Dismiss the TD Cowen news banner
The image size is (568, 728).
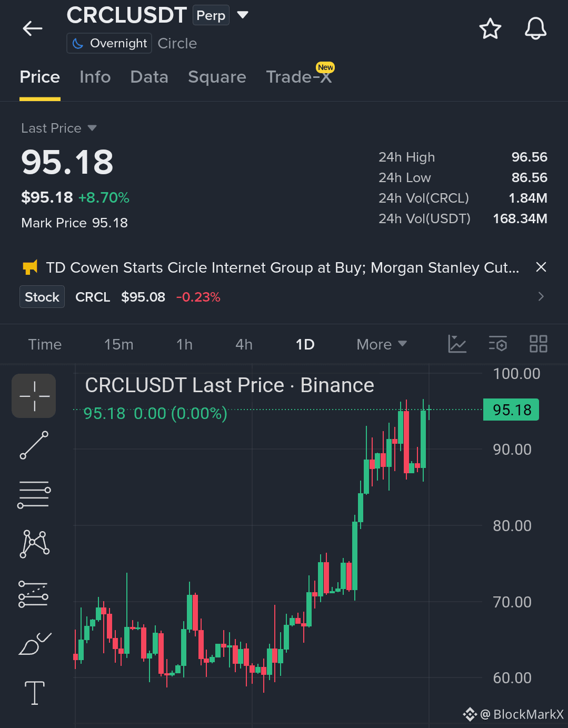(x=541, y=267)
